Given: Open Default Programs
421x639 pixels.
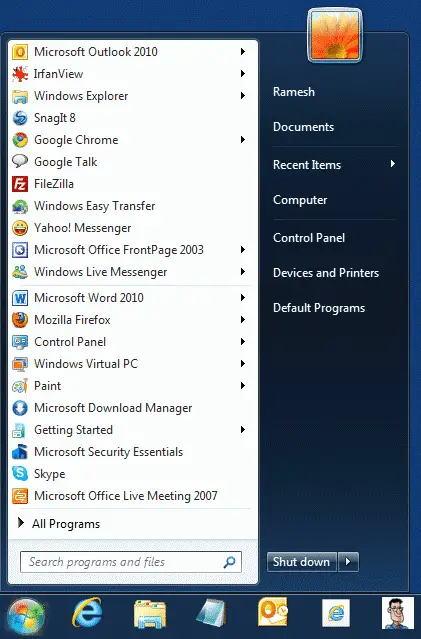Looking at the screenshot, I should [x=319, y=308].
